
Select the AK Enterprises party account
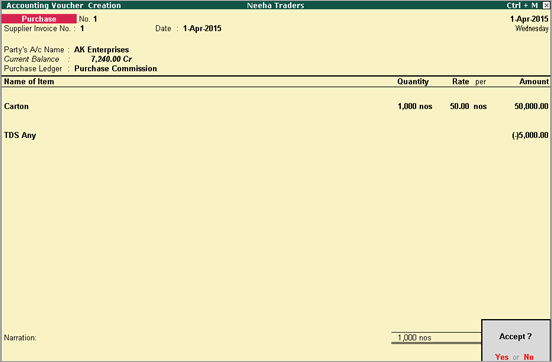[x=101, y=50]
